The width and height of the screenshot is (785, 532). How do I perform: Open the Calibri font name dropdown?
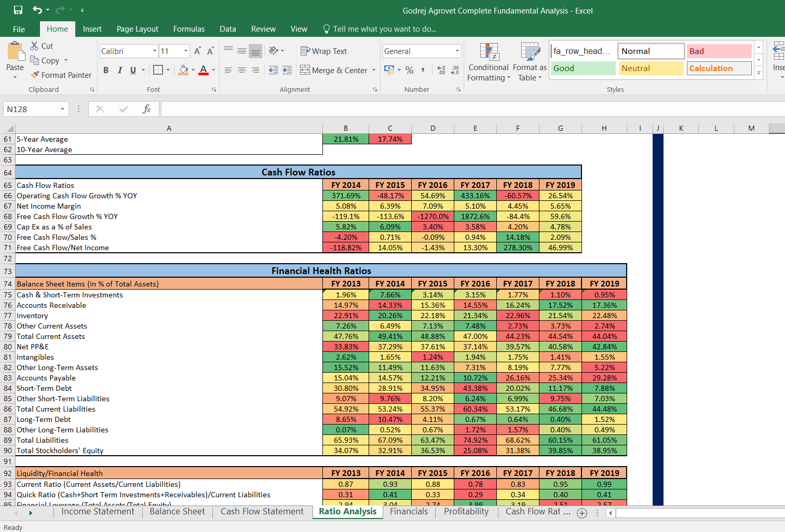[x=155, y=51]
